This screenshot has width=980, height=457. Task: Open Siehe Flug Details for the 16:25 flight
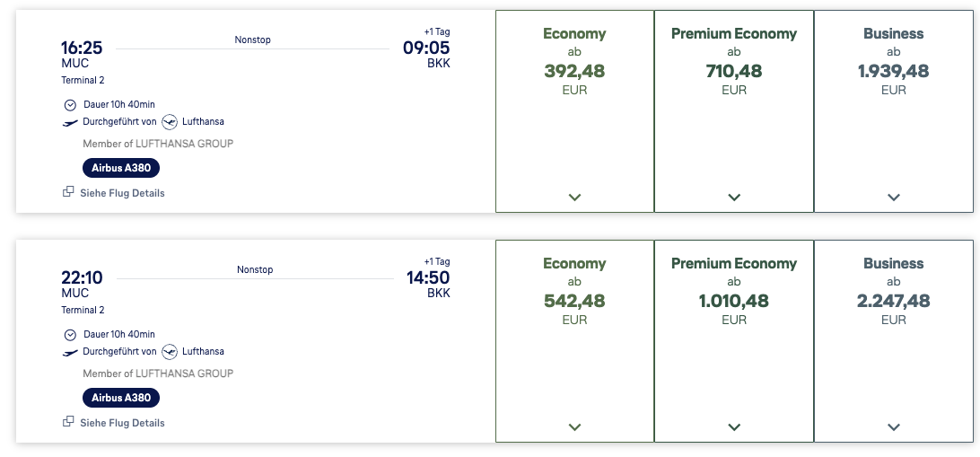point(122,193)
